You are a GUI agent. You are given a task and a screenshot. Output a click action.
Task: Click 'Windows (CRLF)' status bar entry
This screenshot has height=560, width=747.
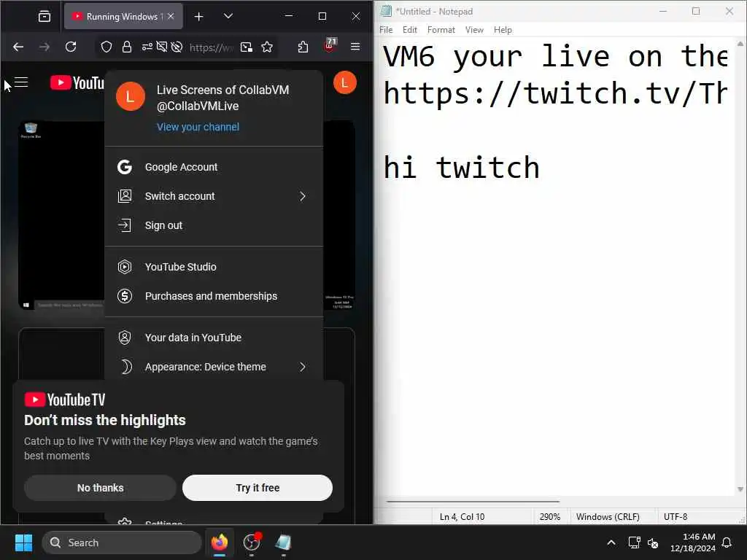point(608,517)
